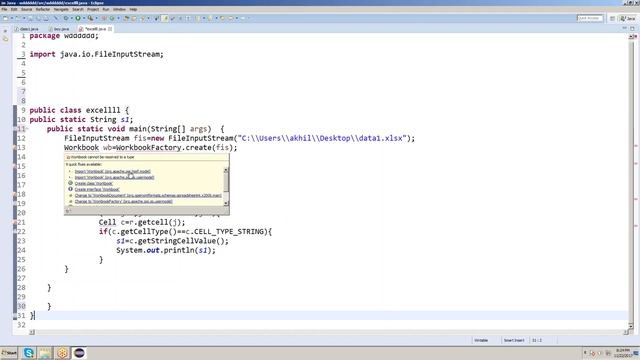Close the excellll.java editor tab

point(110,29)
